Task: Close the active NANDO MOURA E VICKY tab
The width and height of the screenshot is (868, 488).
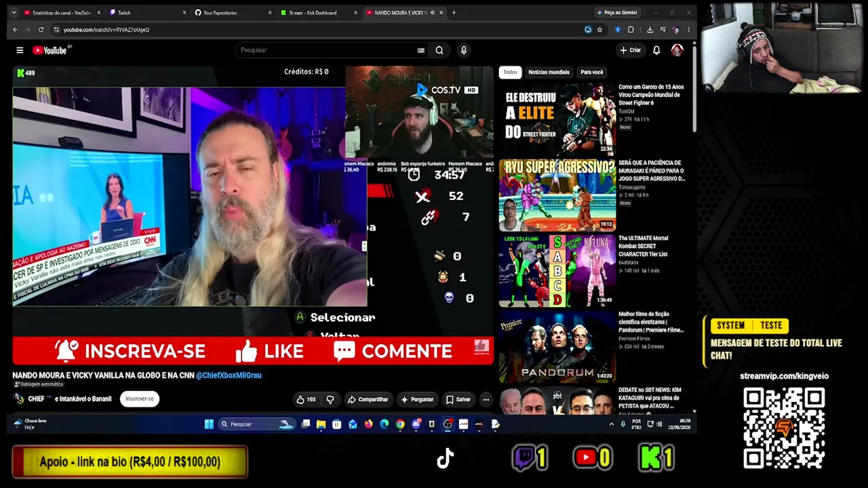Action: pyautogui.click(x=441, y=13)
